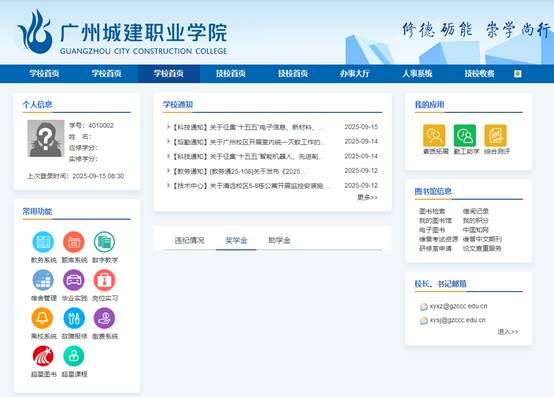Open the 电子图书 link
554x397 pixels.
coord(432,230)
